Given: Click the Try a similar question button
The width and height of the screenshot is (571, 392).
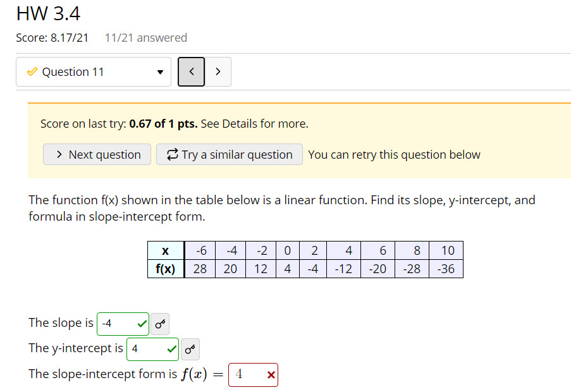Looking at the screenshot, I should tap(229, 154).
